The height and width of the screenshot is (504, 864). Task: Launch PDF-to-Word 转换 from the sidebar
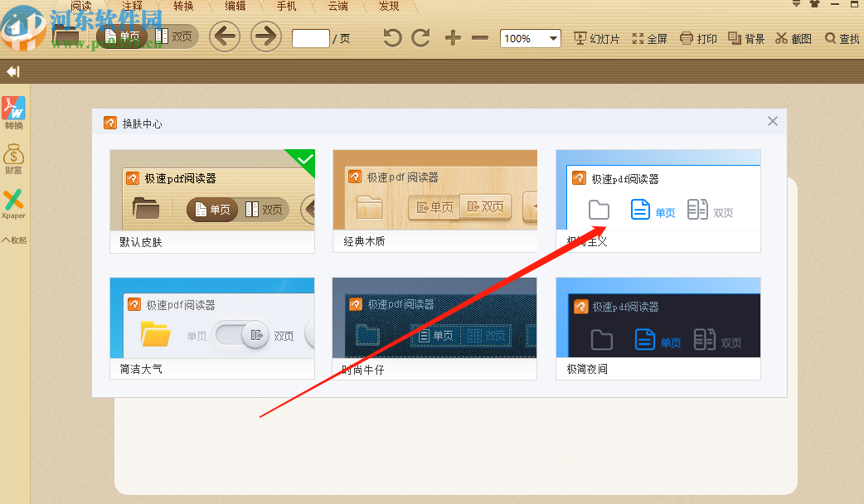click(13, 112)
